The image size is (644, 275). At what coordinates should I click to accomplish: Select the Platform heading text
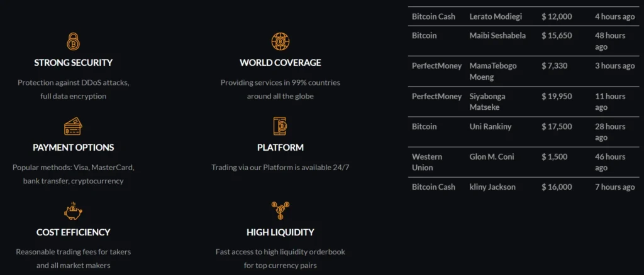pyautogui.click(x=280, y=148)
